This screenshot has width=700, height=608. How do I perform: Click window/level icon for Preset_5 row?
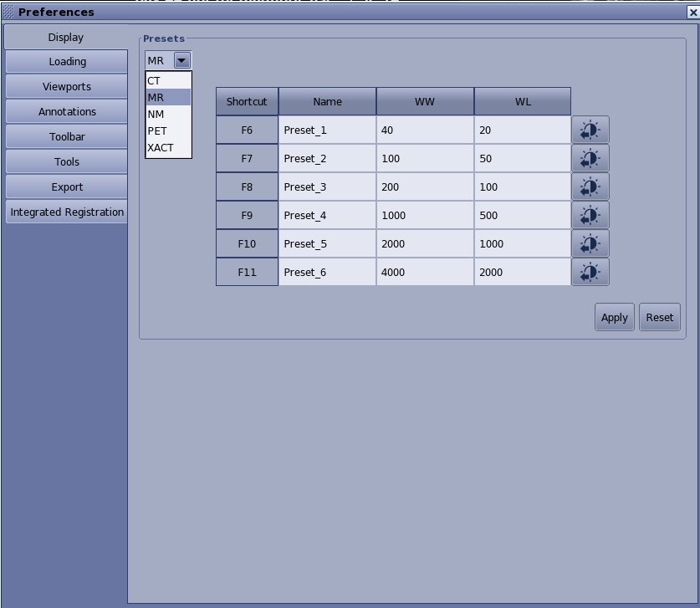(x=590, y=244)
